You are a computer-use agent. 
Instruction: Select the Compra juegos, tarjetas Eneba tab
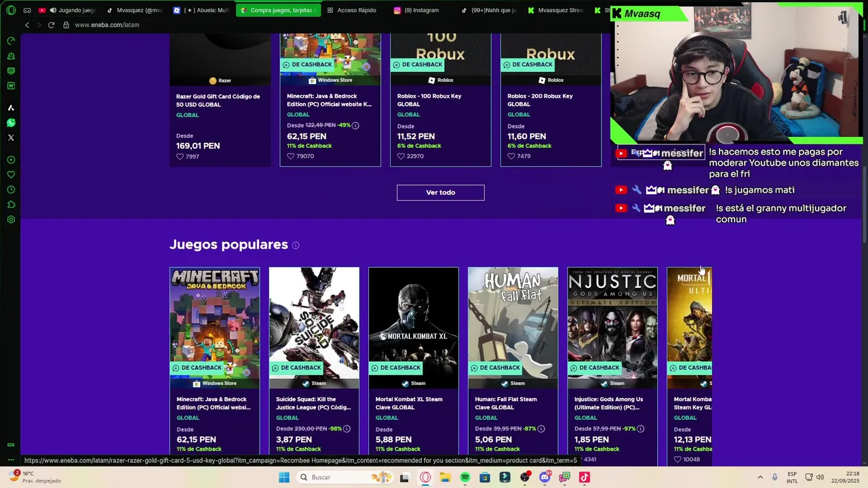point(278,10)
